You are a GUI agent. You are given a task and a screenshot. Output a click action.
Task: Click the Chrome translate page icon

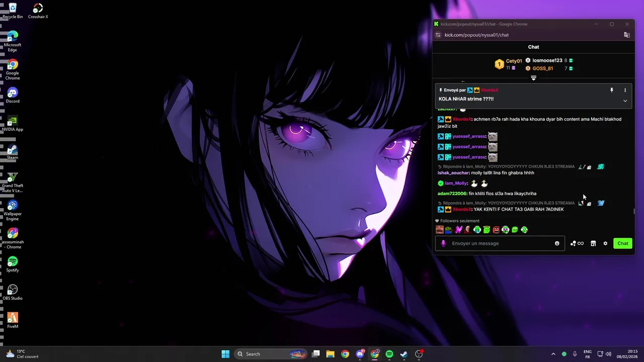[x=627, y=35]
